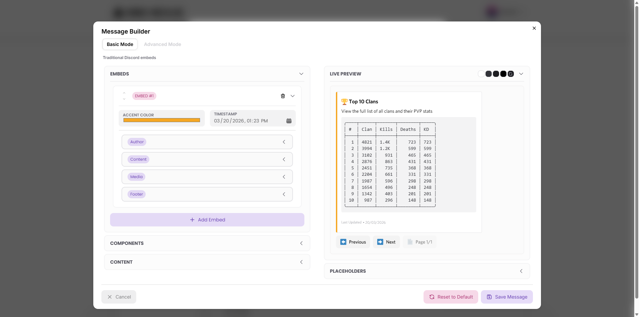Click the Add Embed button
644x317 pixels.
pyautogui.click(x=207, y=220)
